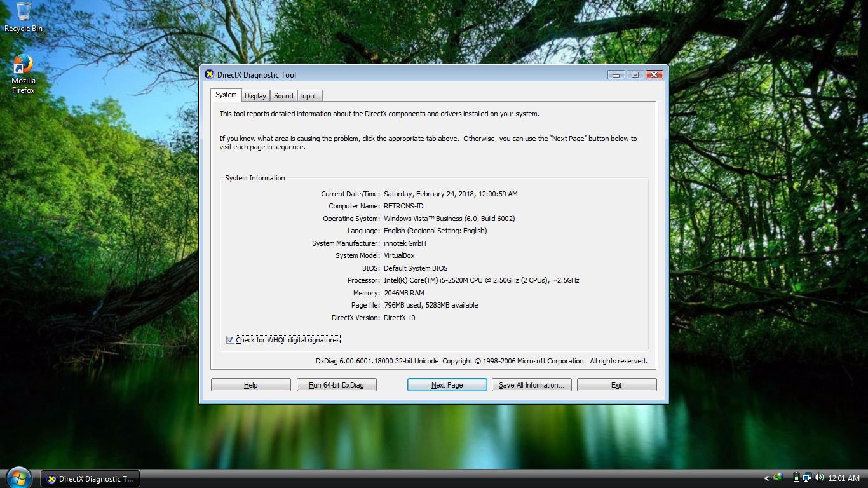This screenshot has width=868, height=488.
Task: Click the Help button
Action: (251, 385)
